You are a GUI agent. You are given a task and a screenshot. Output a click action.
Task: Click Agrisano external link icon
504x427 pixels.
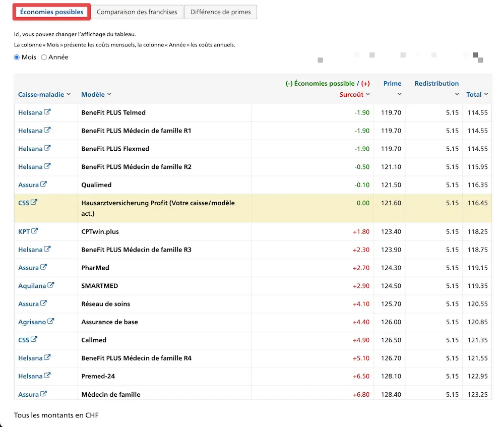click(x=51, y=321)
